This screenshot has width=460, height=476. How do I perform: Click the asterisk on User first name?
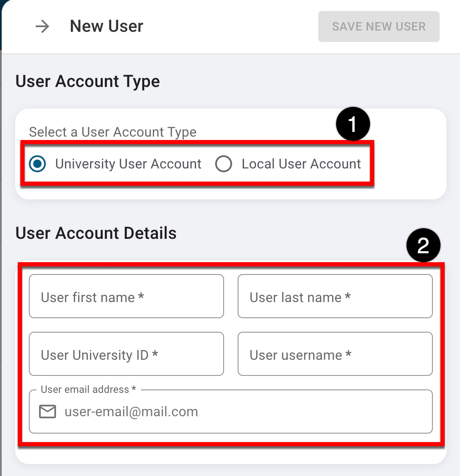point(141,297)
